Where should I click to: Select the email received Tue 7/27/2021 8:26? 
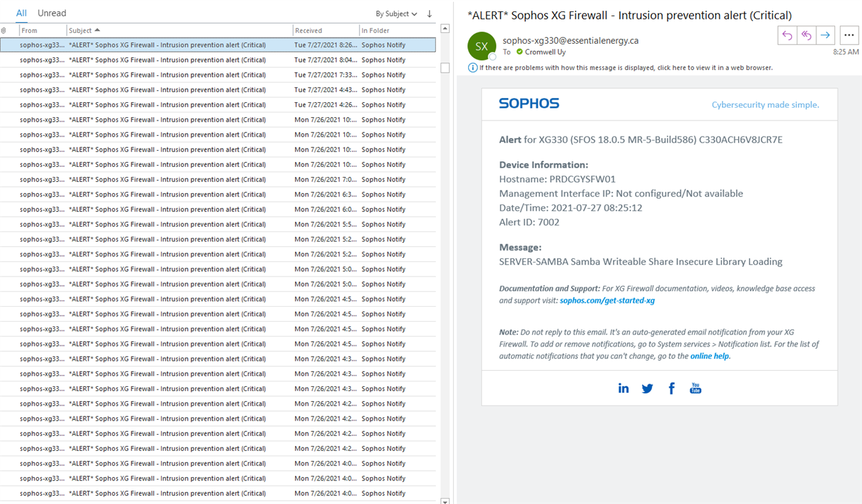pos(218,45)
